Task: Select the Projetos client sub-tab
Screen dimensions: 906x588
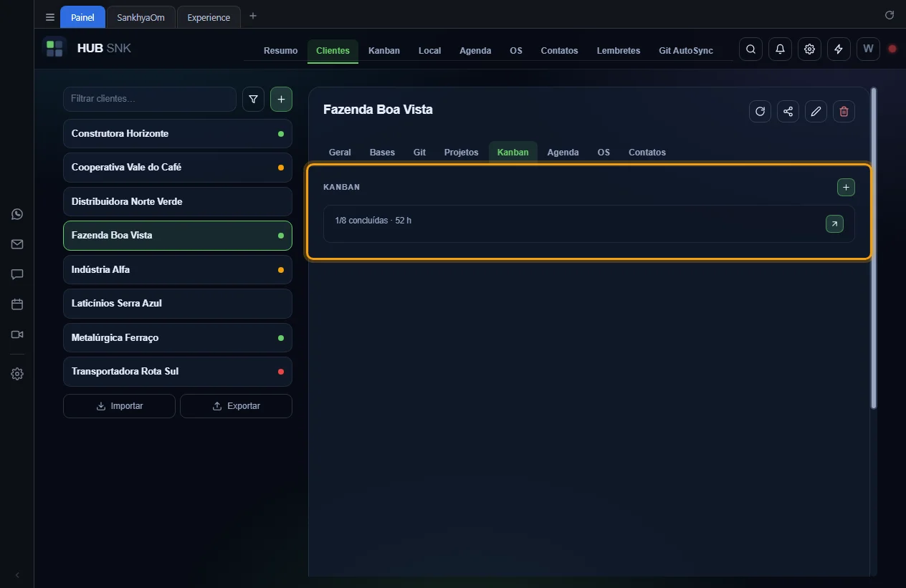Action: [x=461, y=153]
